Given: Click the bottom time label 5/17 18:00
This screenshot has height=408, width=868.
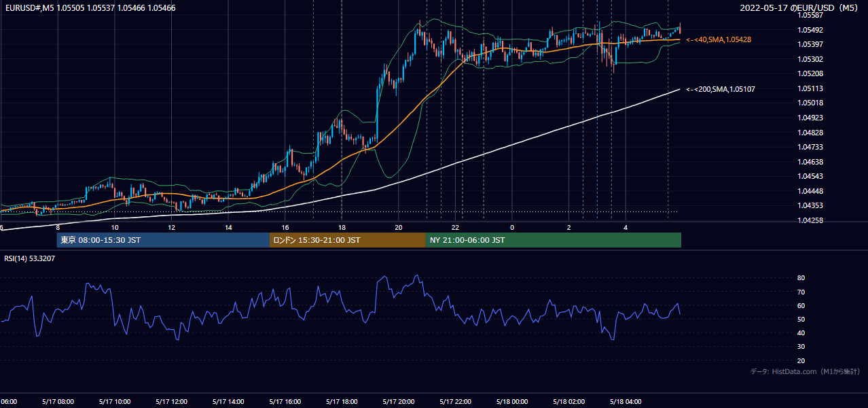Looking at the screenshot, I should coord(342,402).
